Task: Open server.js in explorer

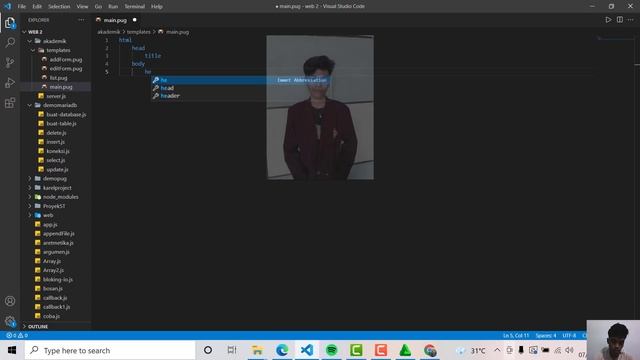Action: point(56,96)
